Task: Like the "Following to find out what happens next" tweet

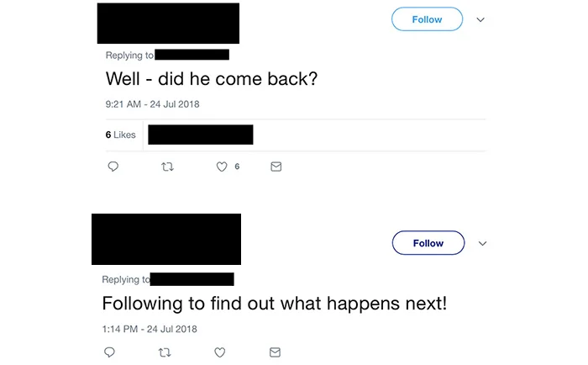Action: click(220, 352)
